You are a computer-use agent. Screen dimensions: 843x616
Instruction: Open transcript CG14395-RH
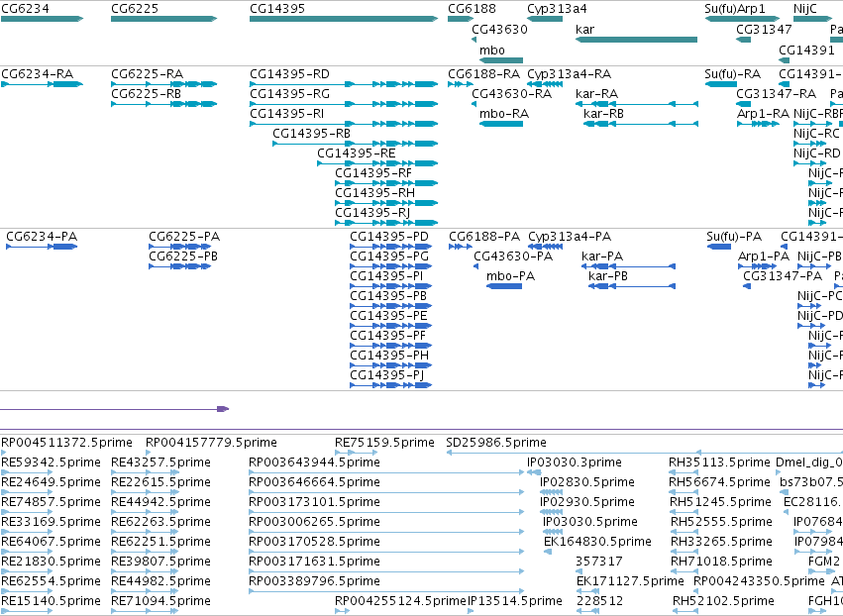[375, 193]
